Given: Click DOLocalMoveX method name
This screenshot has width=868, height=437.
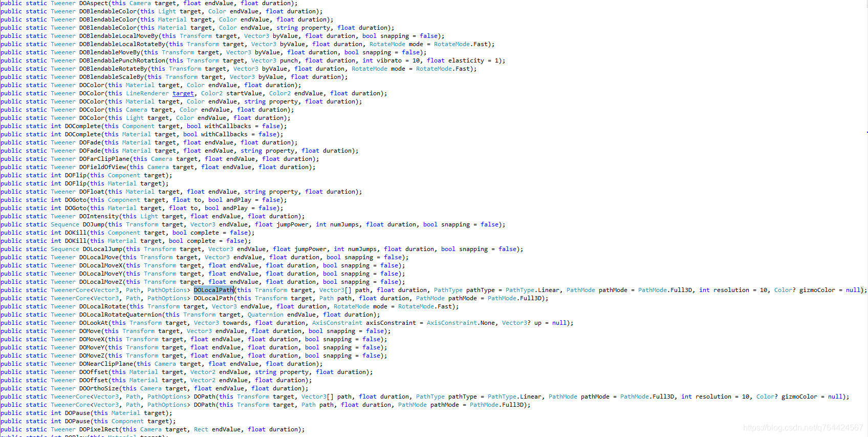Looking at the screenshot, I should click(101, 265).
